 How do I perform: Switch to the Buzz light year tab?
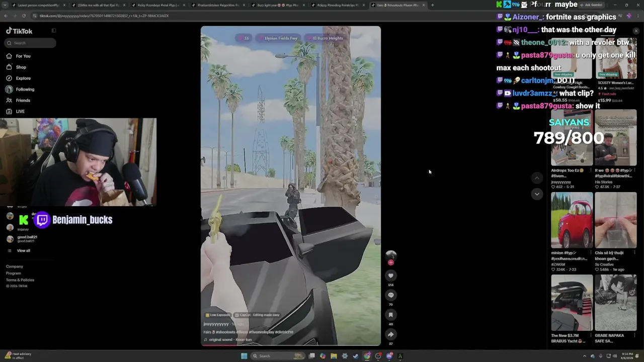278,5
